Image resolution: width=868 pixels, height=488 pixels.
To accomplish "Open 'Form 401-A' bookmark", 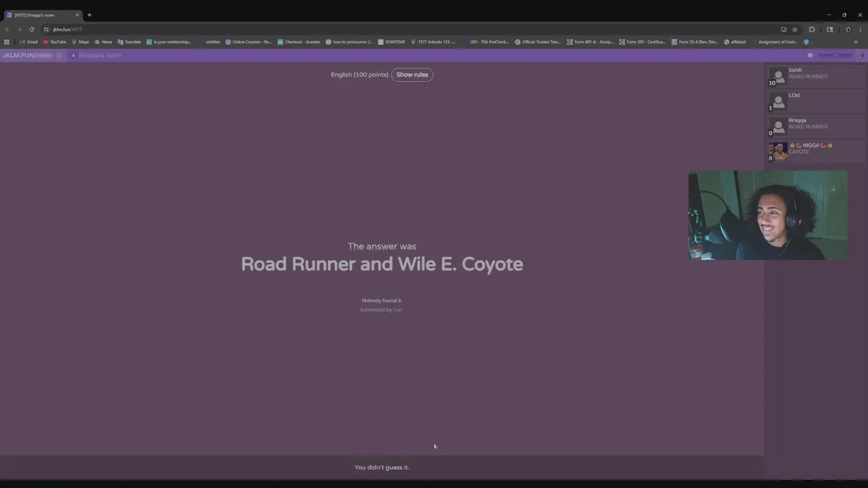I will (590, 42).
